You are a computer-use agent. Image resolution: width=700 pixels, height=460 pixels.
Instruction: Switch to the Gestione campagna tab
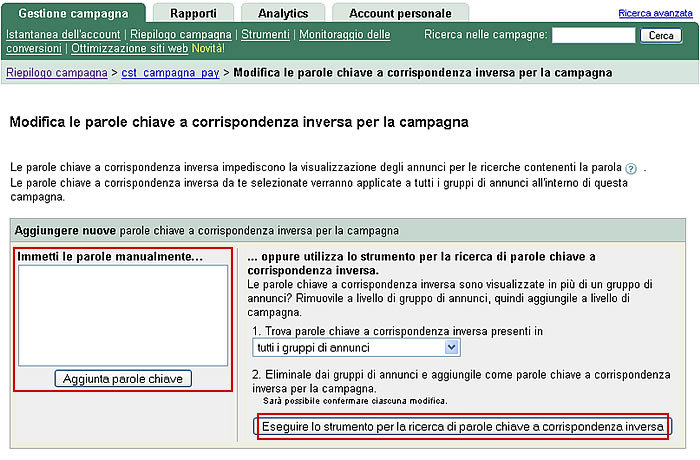73,13
